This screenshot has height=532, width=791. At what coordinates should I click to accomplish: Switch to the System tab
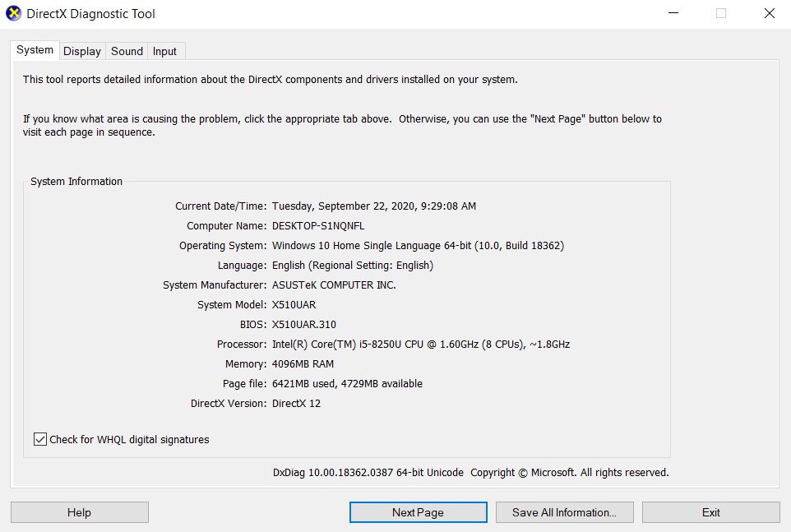pyautogui.click(x=35, y=50)
